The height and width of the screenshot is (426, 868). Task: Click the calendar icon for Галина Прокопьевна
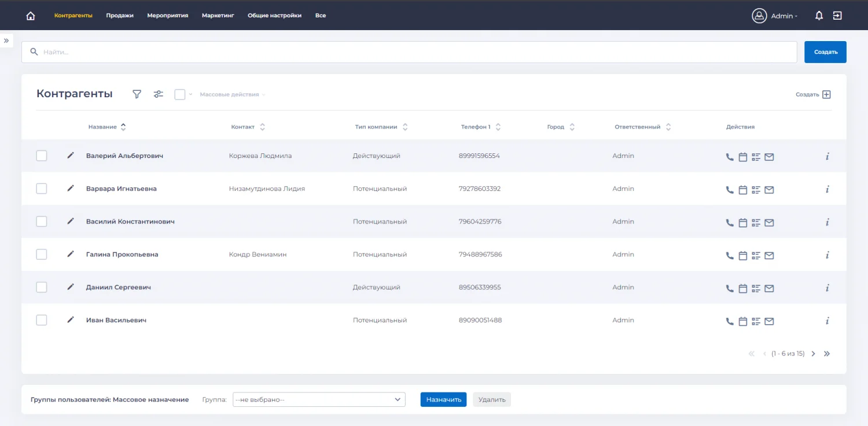tap(743, 255)
